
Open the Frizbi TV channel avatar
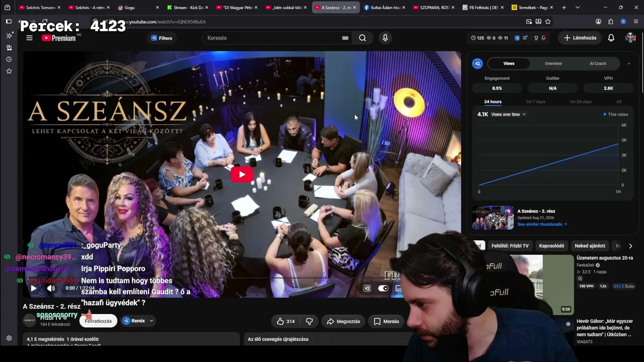[30, 321]
